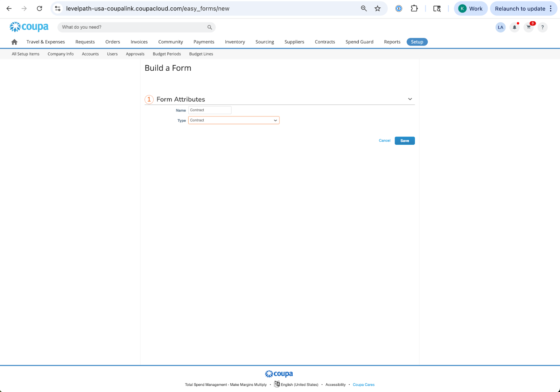Open the Work profile menu

pos(470,9)
